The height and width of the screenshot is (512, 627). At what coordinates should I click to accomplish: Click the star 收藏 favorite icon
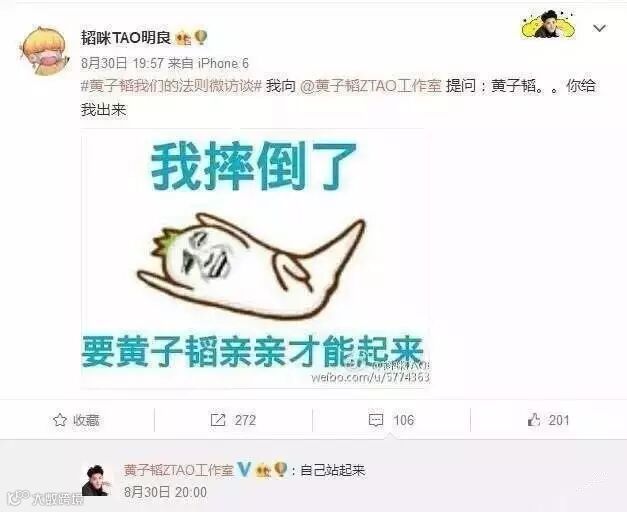[x=60, y=420]
